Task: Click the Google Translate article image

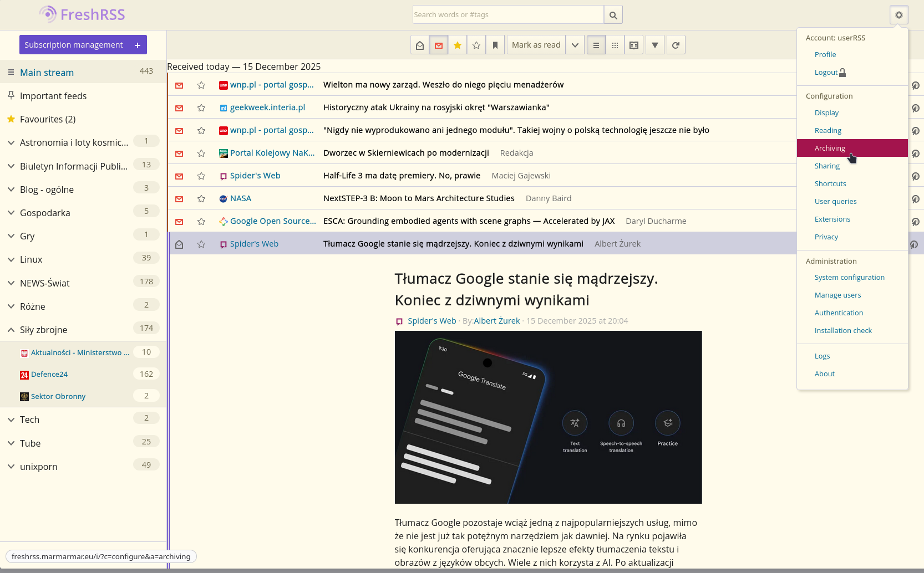Action: [x=548, y=417]
